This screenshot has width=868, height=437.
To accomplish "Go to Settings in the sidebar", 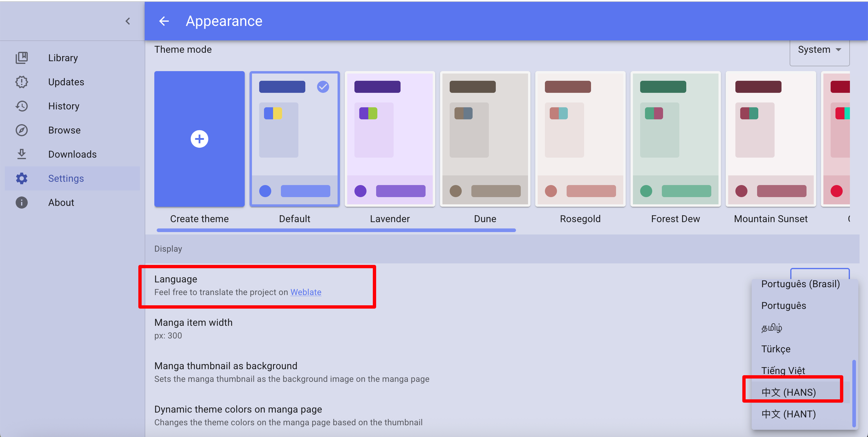I will 66,178.
